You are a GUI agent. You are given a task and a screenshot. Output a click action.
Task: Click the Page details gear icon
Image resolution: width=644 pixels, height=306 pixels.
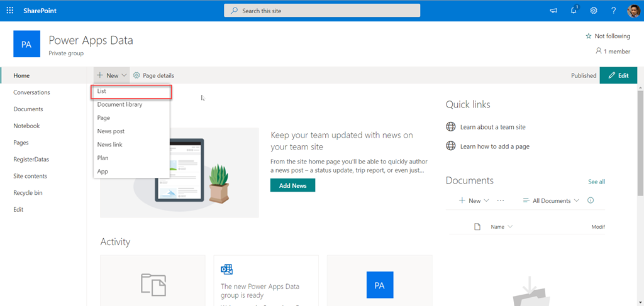point(136,75)
